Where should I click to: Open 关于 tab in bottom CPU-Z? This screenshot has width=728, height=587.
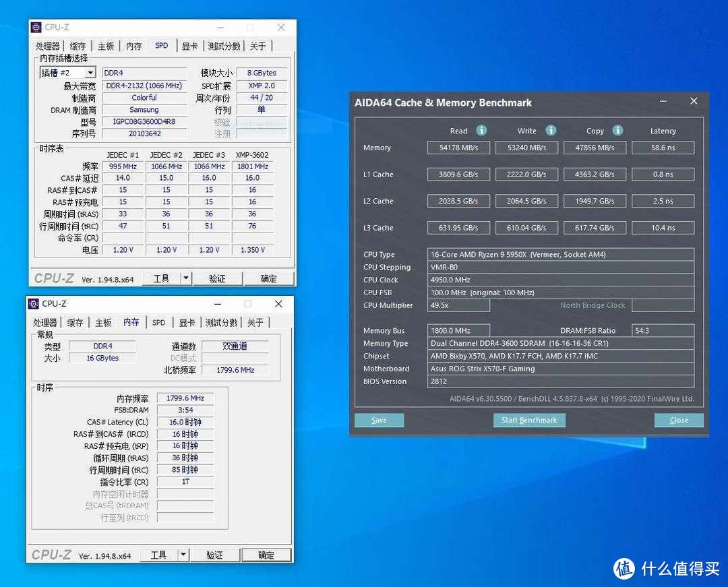click(255, 323)
